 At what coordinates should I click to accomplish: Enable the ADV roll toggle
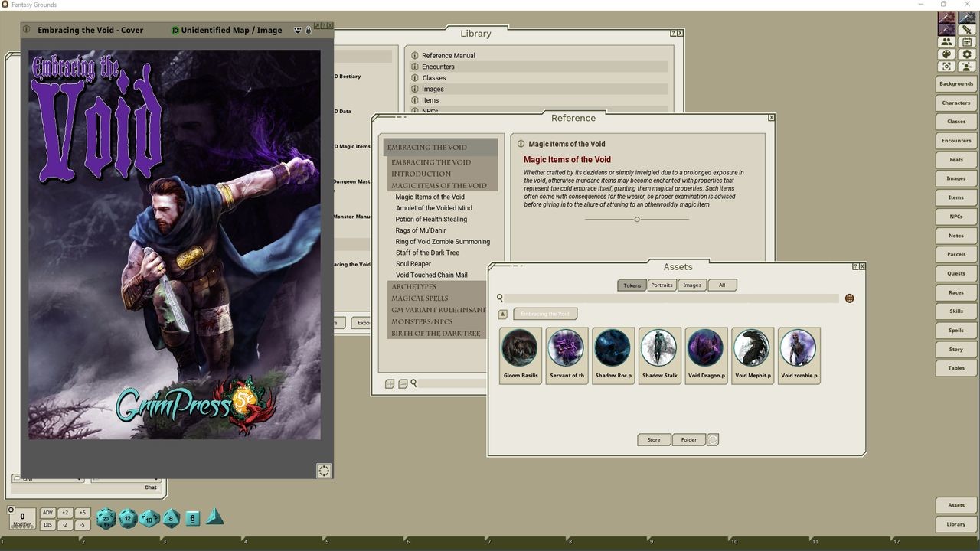47,513
